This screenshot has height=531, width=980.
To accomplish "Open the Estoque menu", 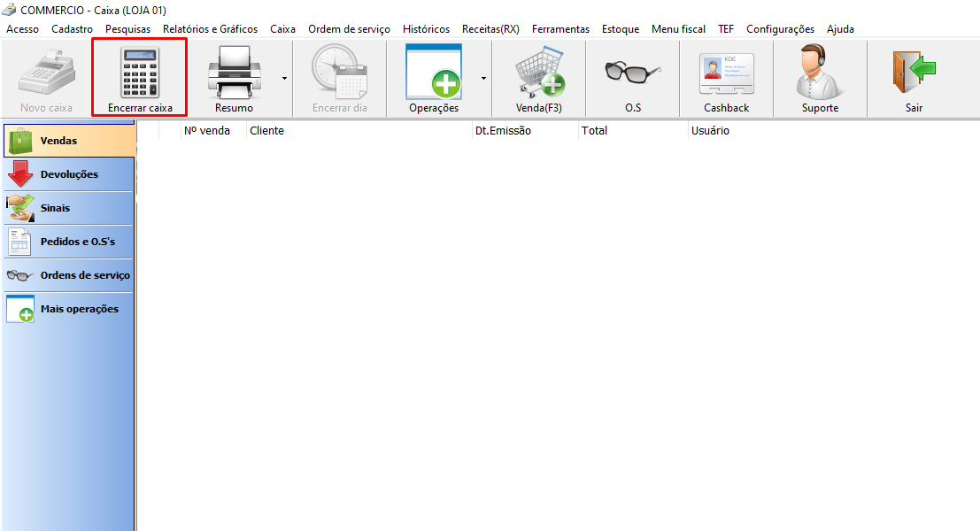I will coord(621,28).
